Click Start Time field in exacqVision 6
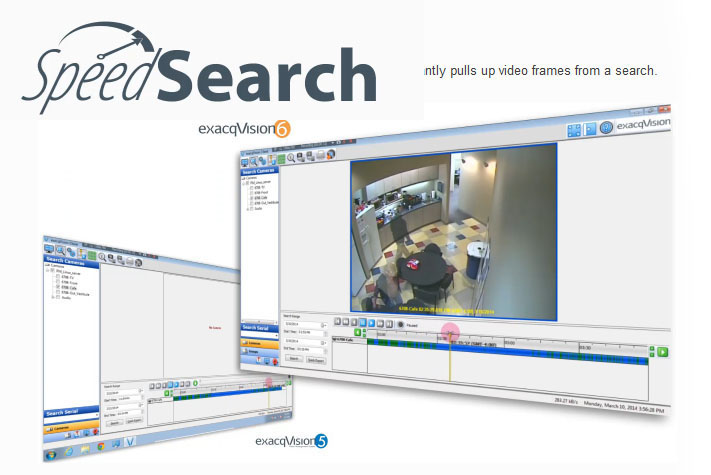This screenshot has height=475, width=711. (x=310, y=333)
